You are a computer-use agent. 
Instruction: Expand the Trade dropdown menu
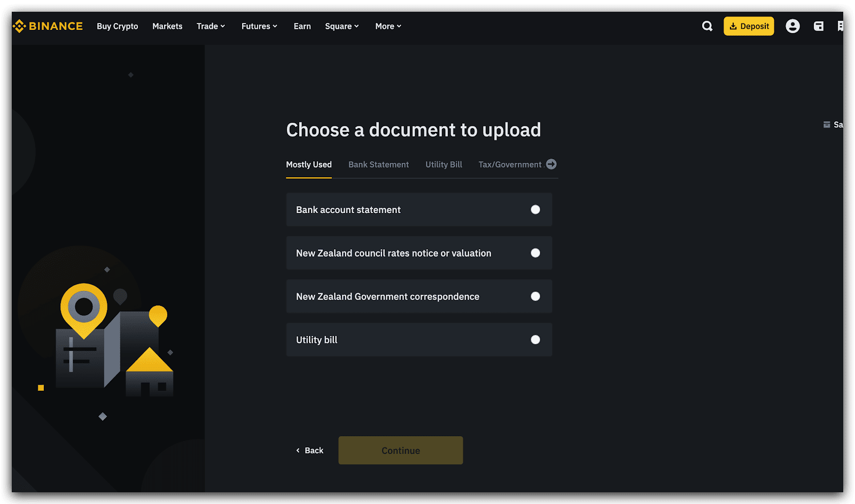[211, 26]
